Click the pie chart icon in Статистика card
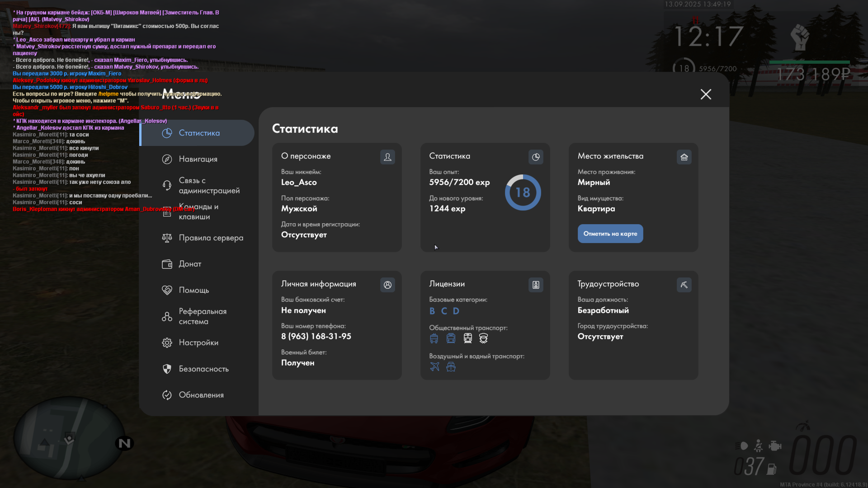 tap(536, 157)
